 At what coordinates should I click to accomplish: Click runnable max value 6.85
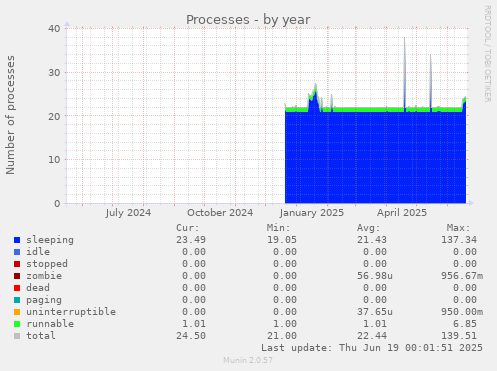click(x=465, y=324)
